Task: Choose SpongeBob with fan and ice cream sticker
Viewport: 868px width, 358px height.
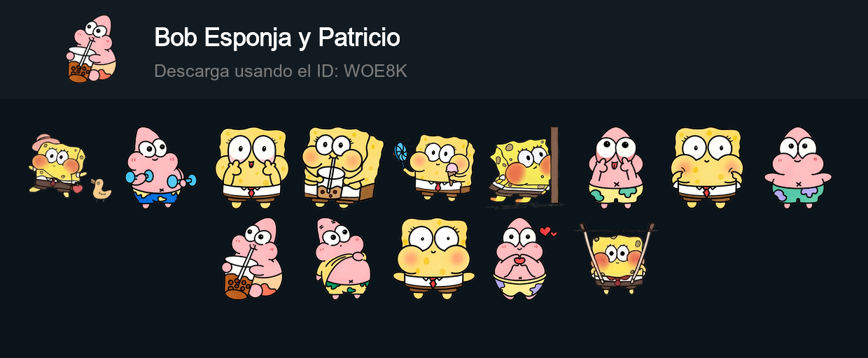Action: click(434, 168)
